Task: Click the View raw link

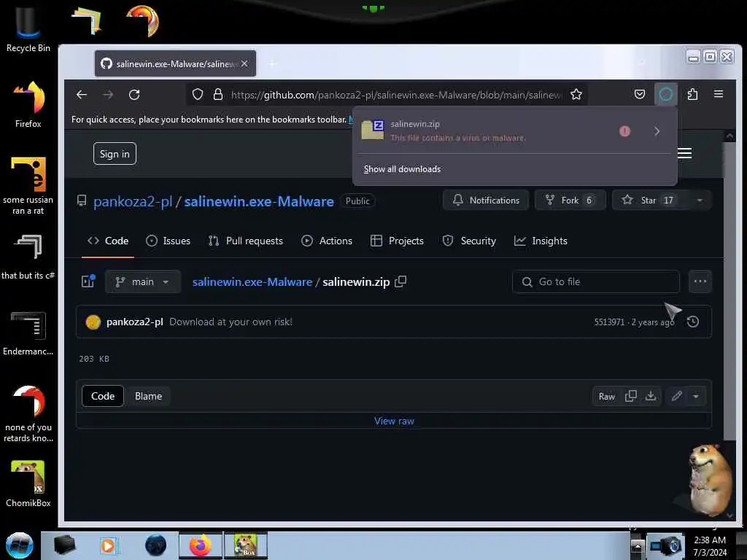Action: tap(394, 421)
